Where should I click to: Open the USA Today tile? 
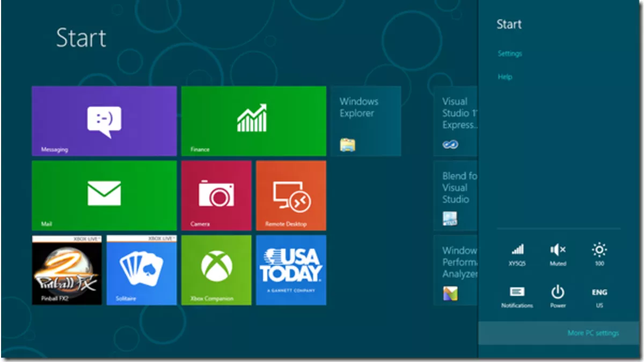(x=291, y=270)
